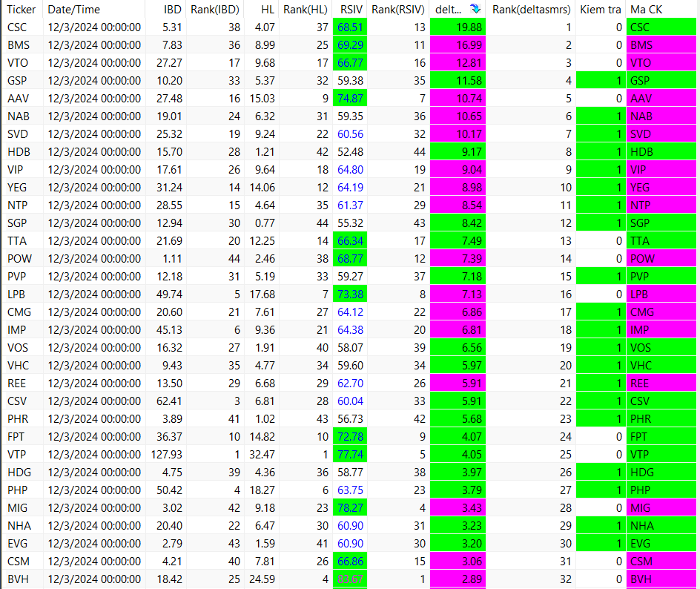This screenshot has height=589, width=700.
Task: Sort by the Ticker column header
Action: click(x=22, y=10)
